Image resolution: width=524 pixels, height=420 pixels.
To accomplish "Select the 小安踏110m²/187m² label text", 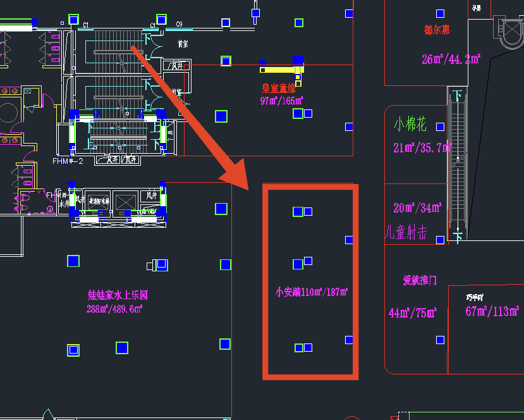I will (x=312, y=292).
